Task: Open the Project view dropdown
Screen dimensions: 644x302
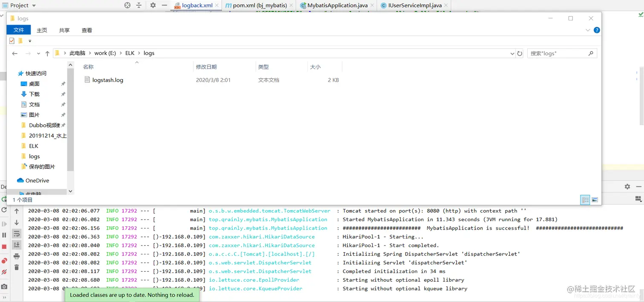Action: click(34, 6)
